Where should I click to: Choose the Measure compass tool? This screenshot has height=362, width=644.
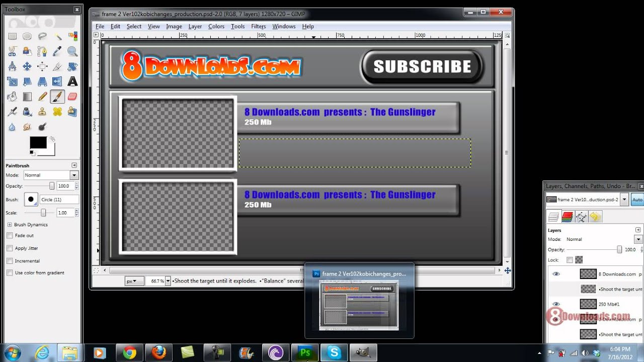[12, 66]
